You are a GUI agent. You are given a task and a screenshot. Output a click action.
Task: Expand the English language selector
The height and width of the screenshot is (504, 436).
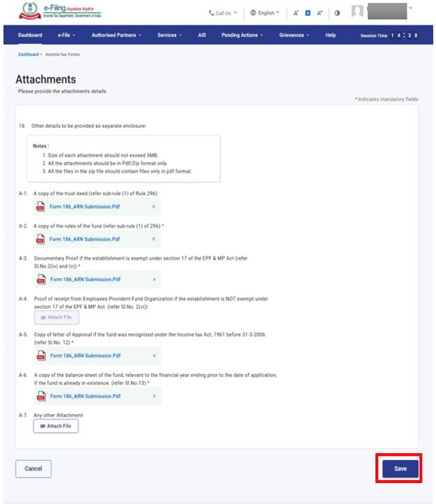[265, 13]
